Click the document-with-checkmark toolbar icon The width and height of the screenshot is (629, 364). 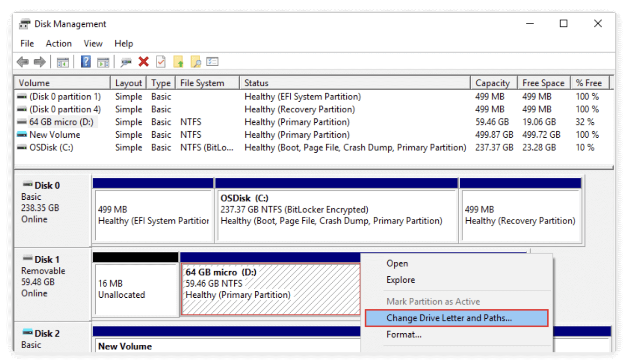tap(160, 61)
